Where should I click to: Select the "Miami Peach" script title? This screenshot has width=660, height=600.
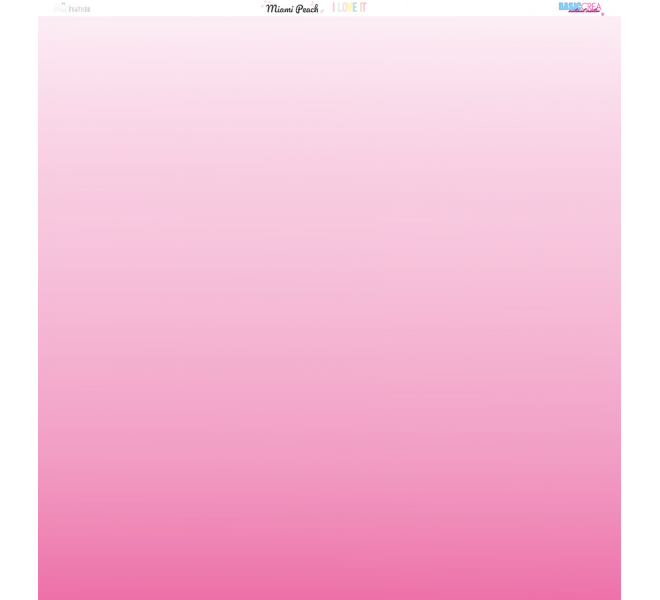pyautogui.click(x=292, y=8)
